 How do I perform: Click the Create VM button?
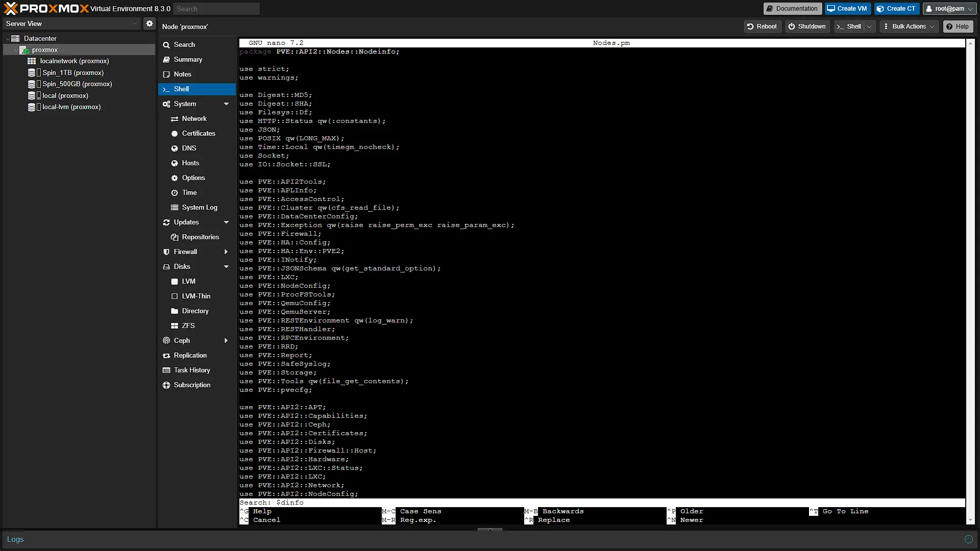pyautogui.click(x=847, y=9)
